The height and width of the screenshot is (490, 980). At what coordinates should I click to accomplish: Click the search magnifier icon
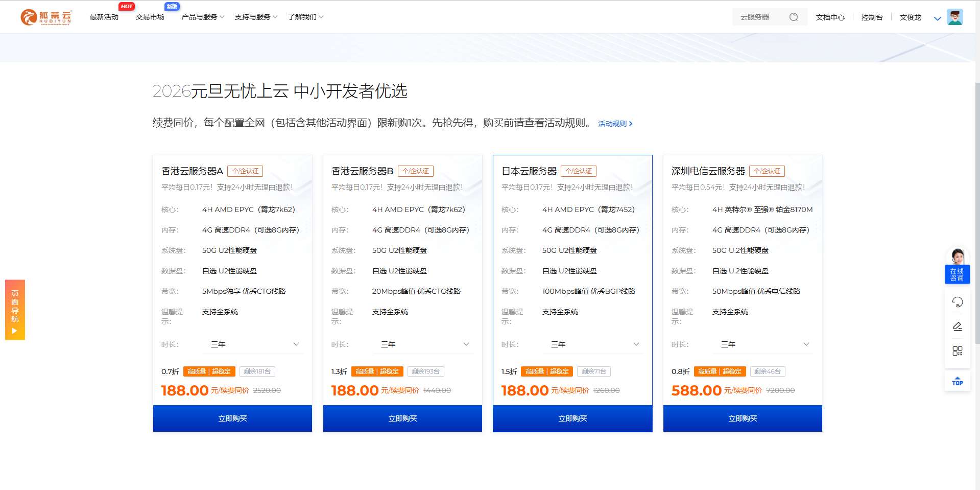tap(793, 17)
